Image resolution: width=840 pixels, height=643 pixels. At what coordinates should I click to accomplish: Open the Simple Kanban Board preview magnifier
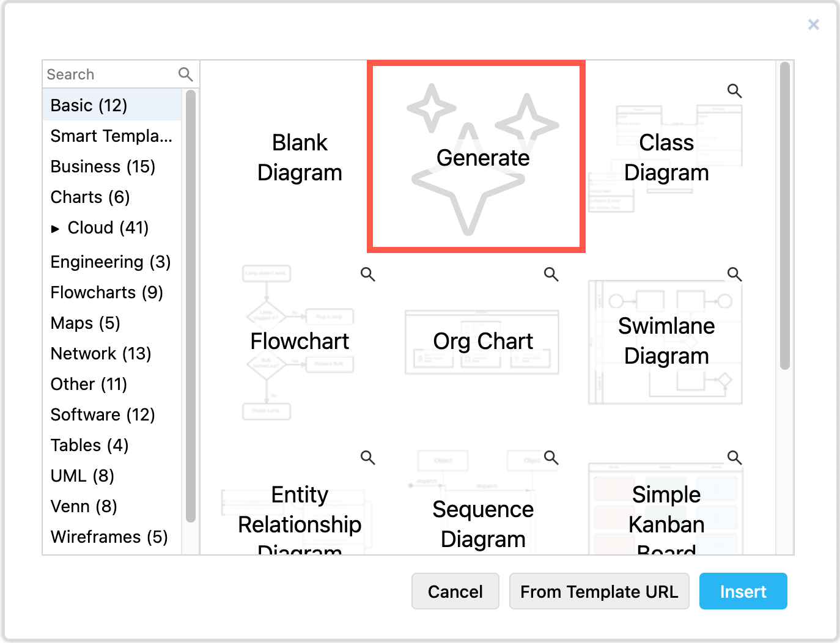[734, 457]
